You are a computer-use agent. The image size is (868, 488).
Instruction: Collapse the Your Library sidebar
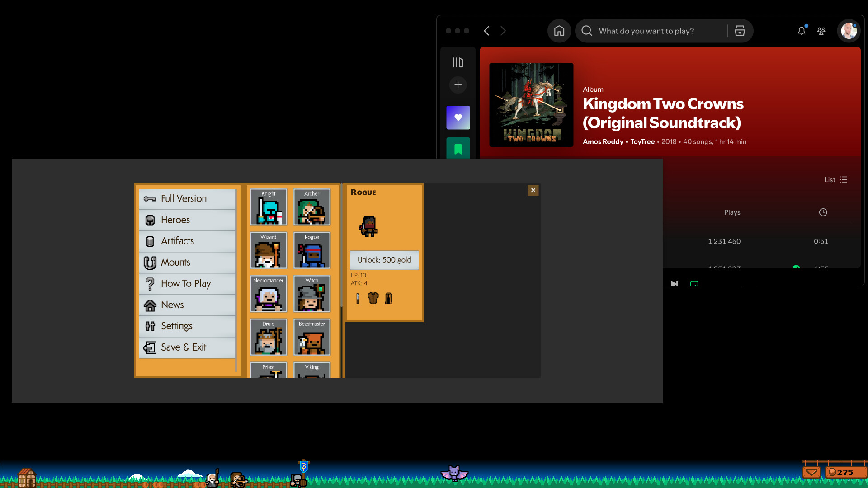coord(458,62)
